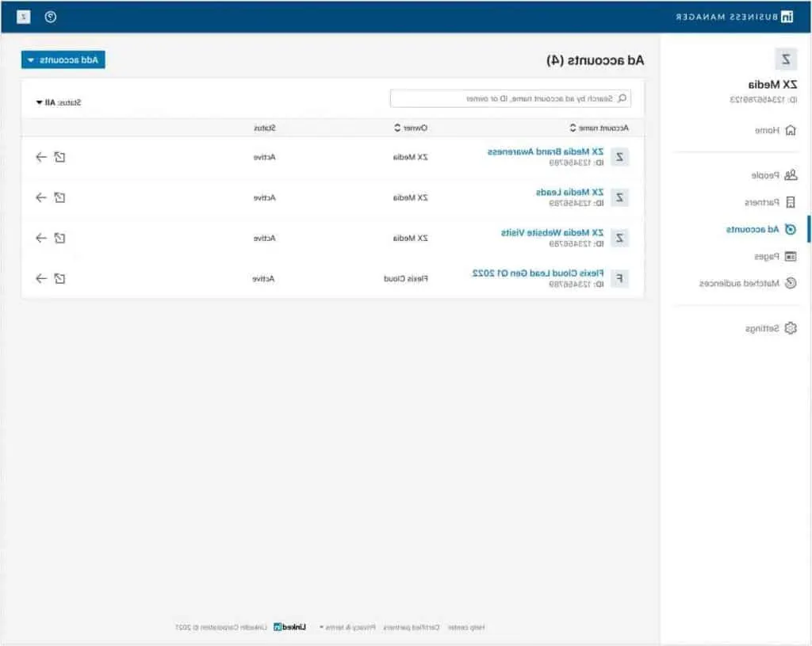Select Ad accounts in the sidebar navigation
812x646 pixels.
(760, 229)
